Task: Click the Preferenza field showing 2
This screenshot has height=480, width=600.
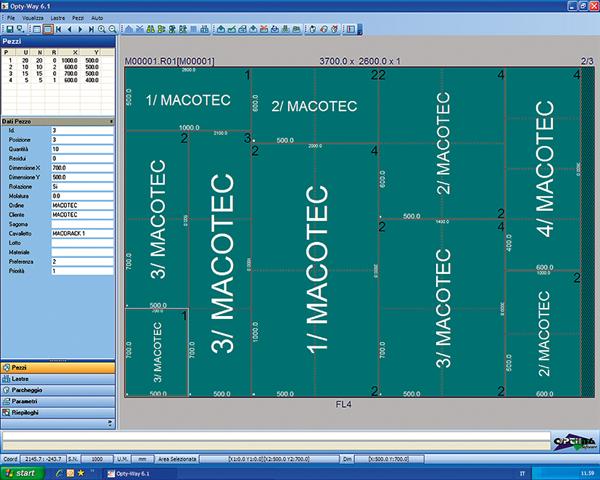Action: point(83,262)
